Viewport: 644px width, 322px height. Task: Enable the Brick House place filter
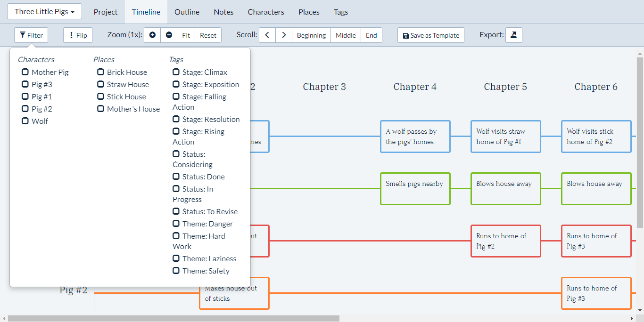click(x=100, y=72)
